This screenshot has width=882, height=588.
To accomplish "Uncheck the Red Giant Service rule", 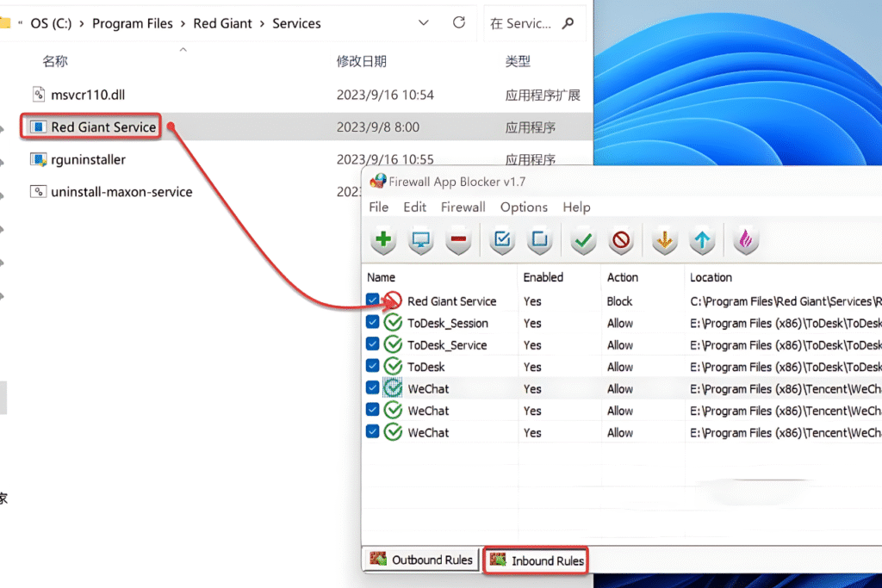I will point(373,300).
